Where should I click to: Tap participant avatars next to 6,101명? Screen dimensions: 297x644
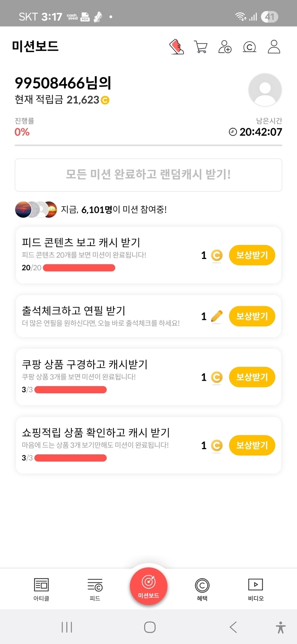[x=36, y=210]
